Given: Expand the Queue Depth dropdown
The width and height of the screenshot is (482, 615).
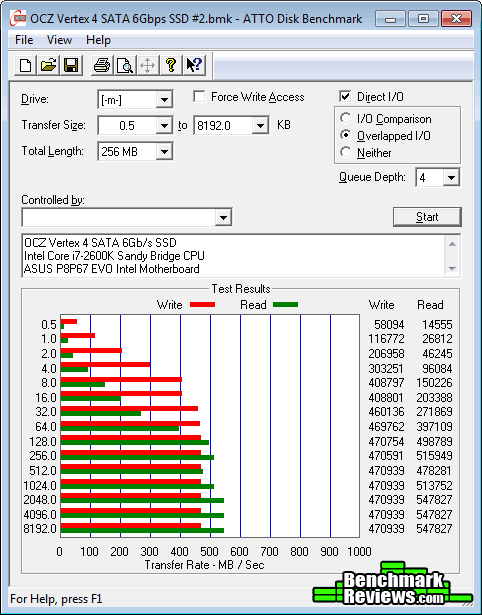Looking at the screenshot, I should coord(451,178).
